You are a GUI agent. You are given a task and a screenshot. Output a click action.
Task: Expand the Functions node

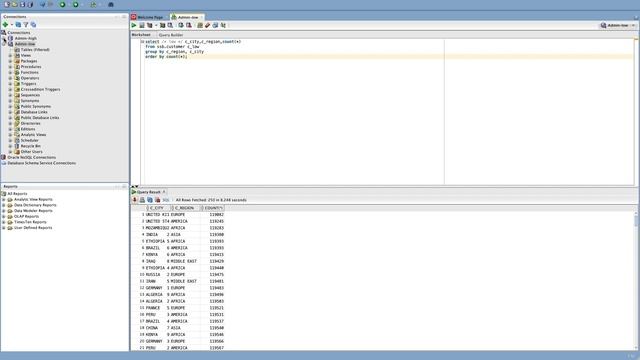coord(10,73)
